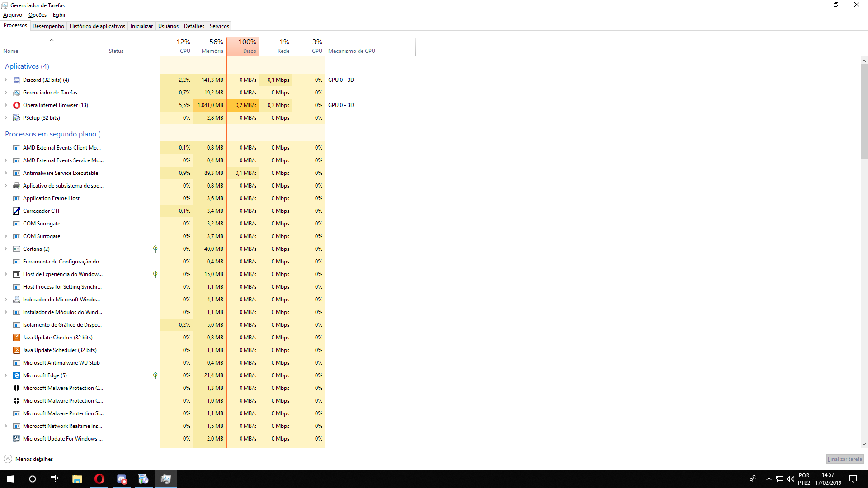
Task: Click the Java Update Checker icon
Action: [17, 338]
